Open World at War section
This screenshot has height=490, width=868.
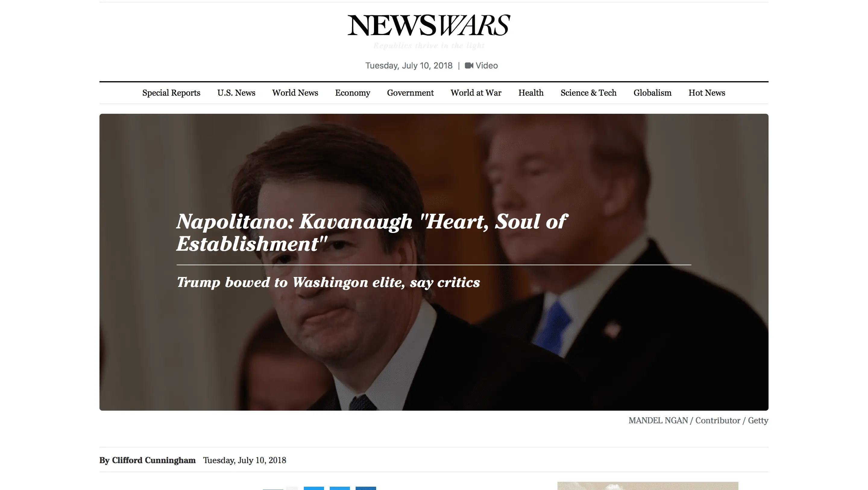[476, 93]
